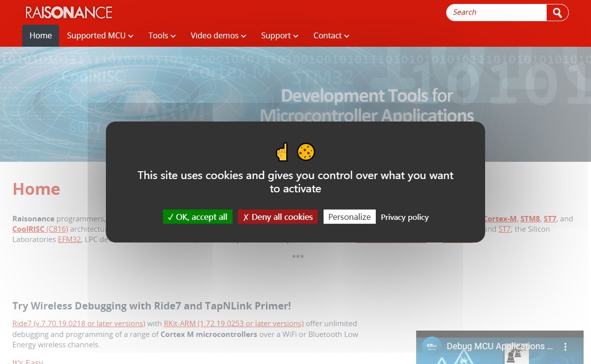Click the search magnifier button
The image size is (591, 364).
(x=558, y=13)
